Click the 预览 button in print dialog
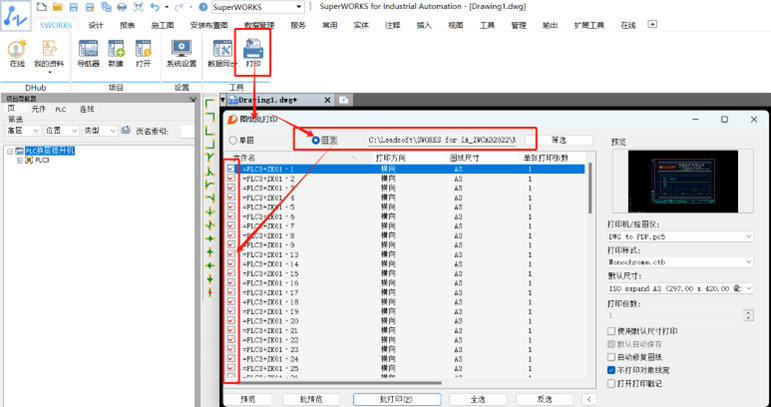Screen dimensions: 771x407 tap(248, 399)
